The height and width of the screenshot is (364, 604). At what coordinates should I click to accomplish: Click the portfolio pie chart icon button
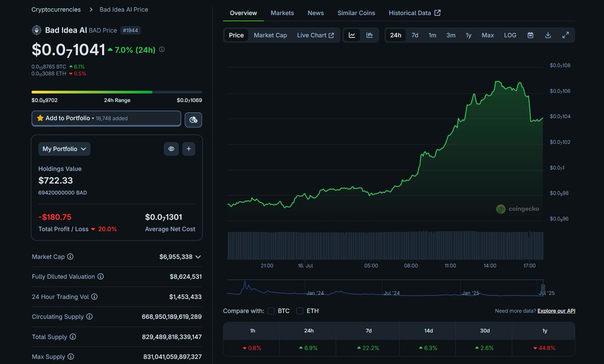pos(193,120)
